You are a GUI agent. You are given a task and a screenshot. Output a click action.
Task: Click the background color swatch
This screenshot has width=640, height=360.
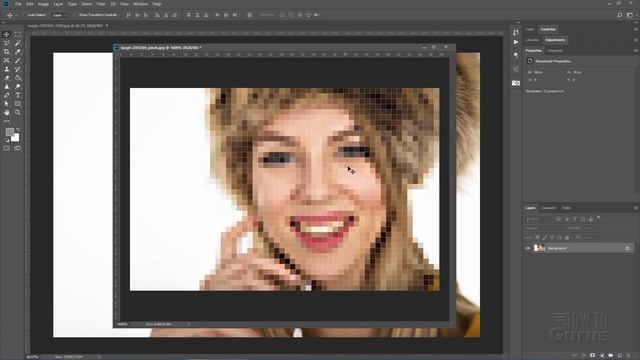point(16,138)
